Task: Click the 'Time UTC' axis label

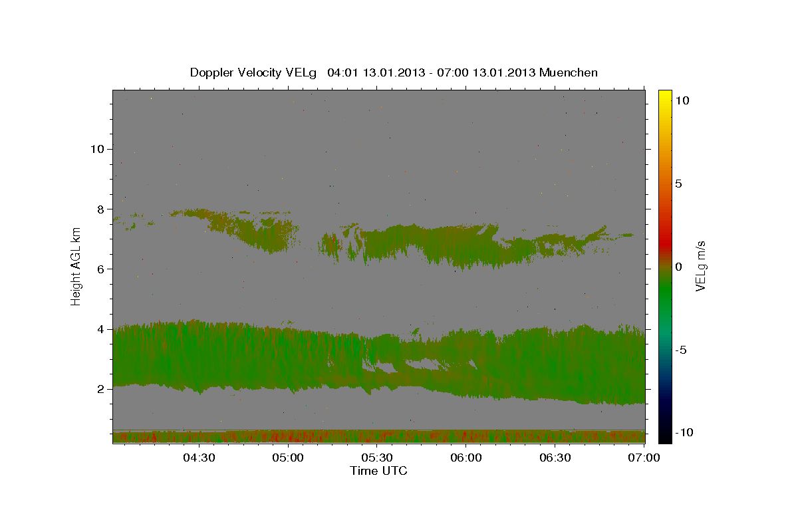Action: click(x=378, y=471)
